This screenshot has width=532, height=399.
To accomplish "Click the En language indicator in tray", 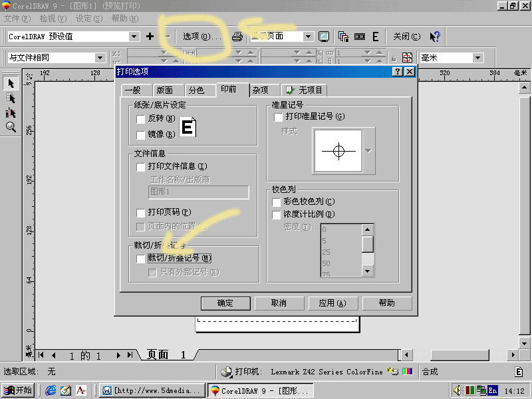I will [x=493, y=390].
